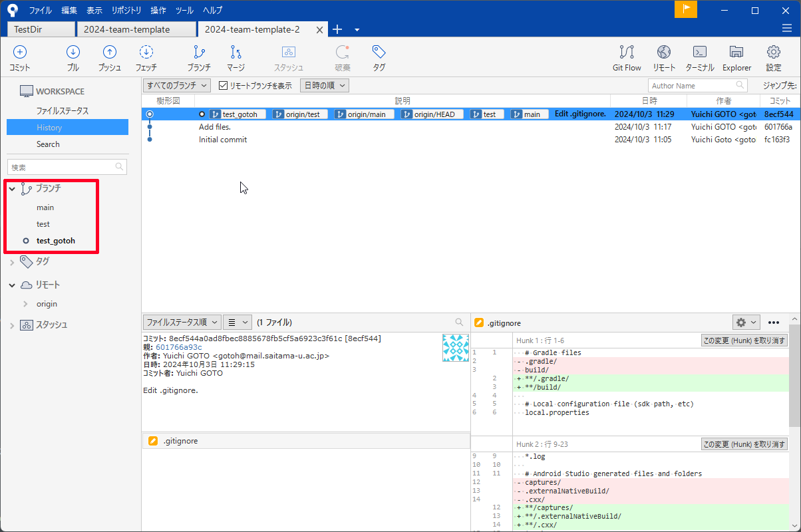Switch to the TestDir tab
The height and width of the screenshot is (532, 801).
(41, 29)
